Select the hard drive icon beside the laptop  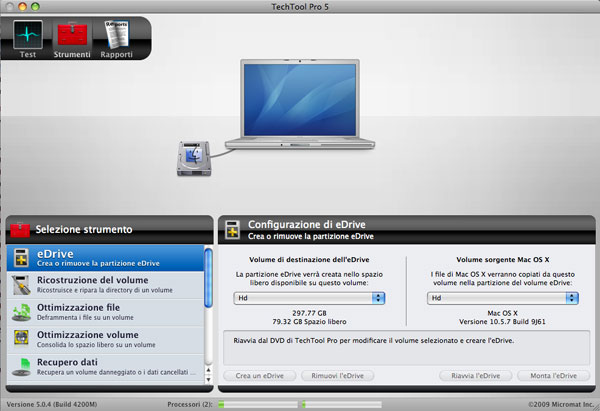pos(194,158)
